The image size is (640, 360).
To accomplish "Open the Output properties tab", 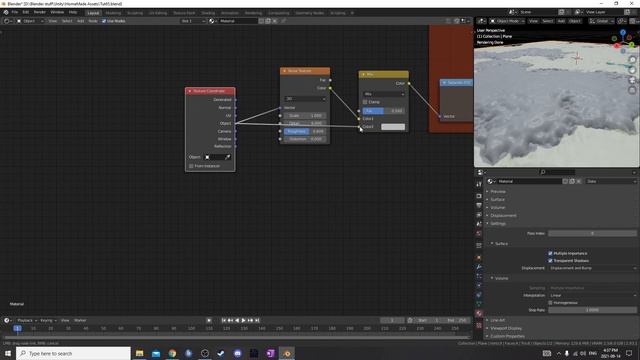I will point(479,205).
